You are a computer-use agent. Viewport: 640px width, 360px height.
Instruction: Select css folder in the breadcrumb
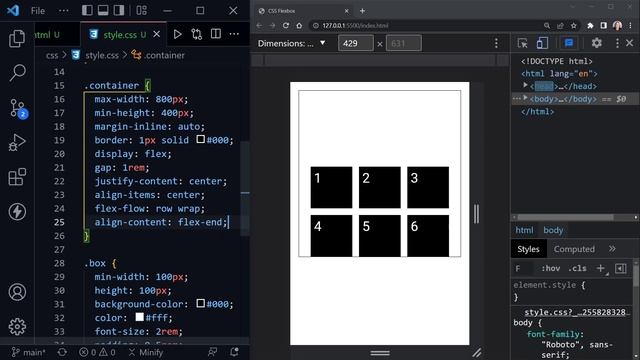point(52,55)
